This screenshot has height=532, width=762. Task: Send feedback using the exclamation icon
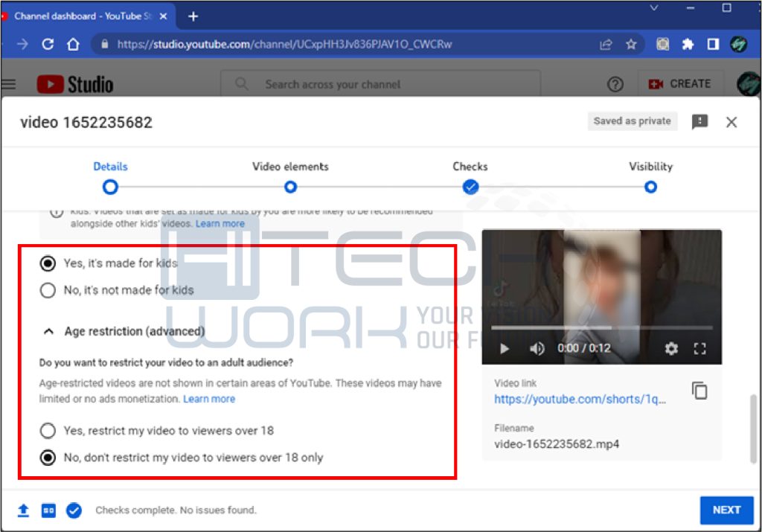pos(699,121)
